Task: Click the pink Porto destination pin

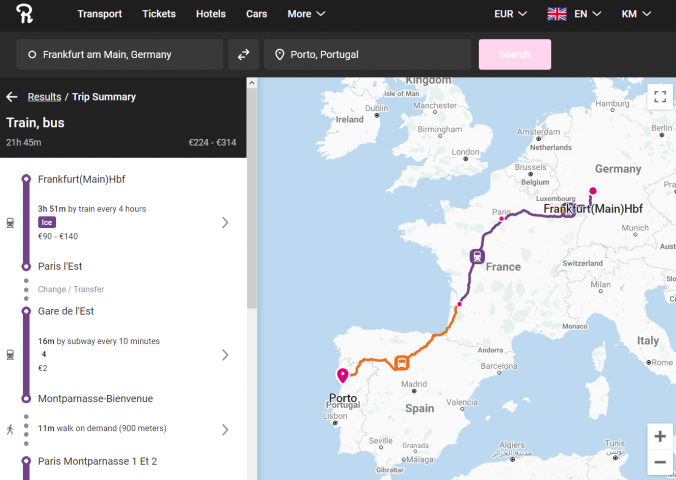Action: 342,376
